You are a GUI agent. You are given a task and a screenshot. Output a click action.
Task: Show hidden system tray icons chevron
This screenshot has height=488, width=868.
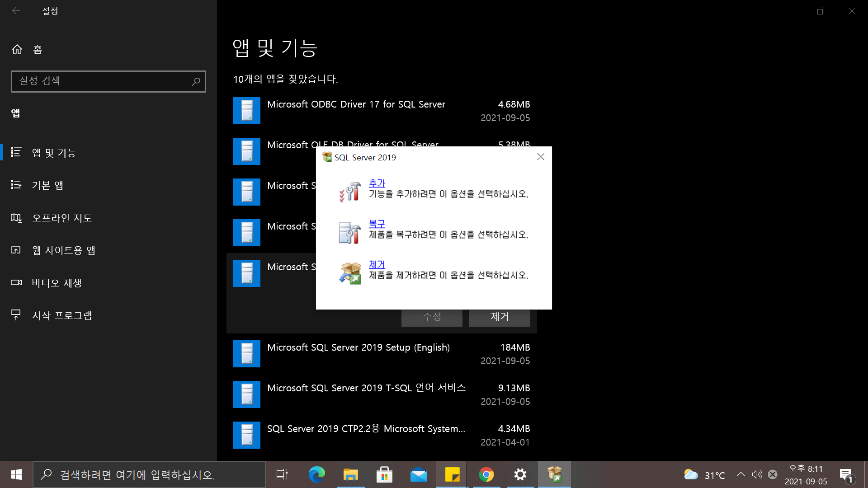click(741, 474)
